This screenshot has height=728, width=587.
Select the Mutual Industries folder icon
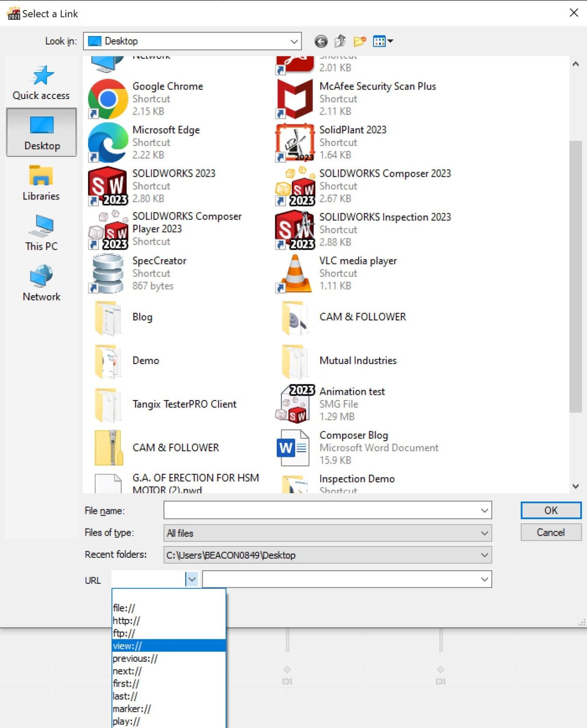pos(295,361)
